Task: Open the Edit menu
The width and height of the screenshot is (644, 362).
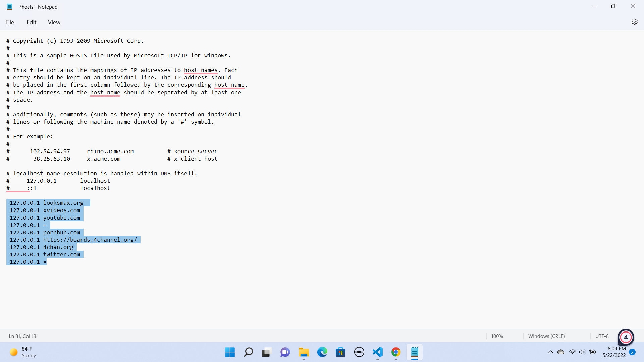Action: [x=31, y=22]
